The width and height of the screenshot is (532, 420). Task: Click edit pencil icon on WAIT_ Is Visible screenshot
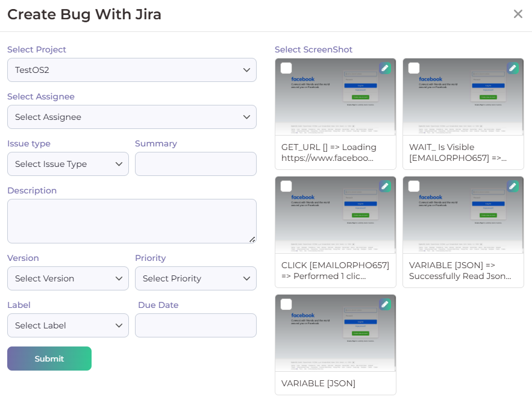point(512,68)
